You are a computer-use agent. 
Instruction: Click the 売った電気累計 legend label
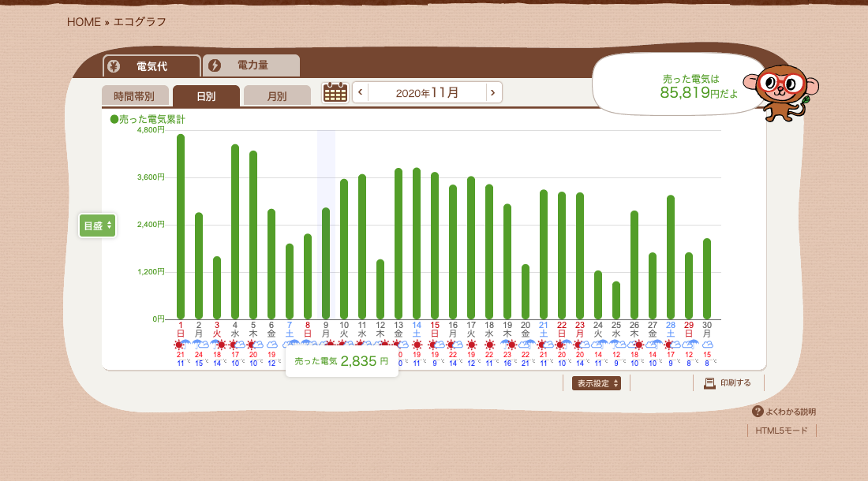pos(148,119)
